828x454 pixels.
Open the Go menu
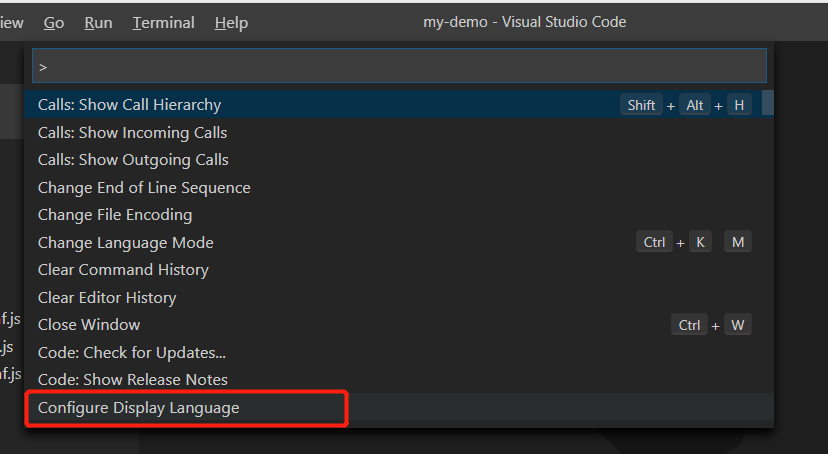pyautogui.click(x=54, y=22)
